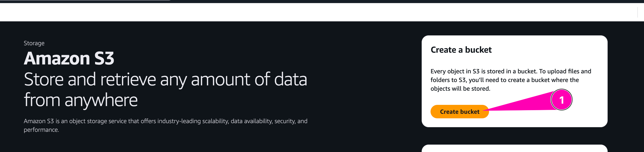This screenshot has height=152, width=644.
Task: Click the bold Amazon S3 heading
Action: [69, 58]
